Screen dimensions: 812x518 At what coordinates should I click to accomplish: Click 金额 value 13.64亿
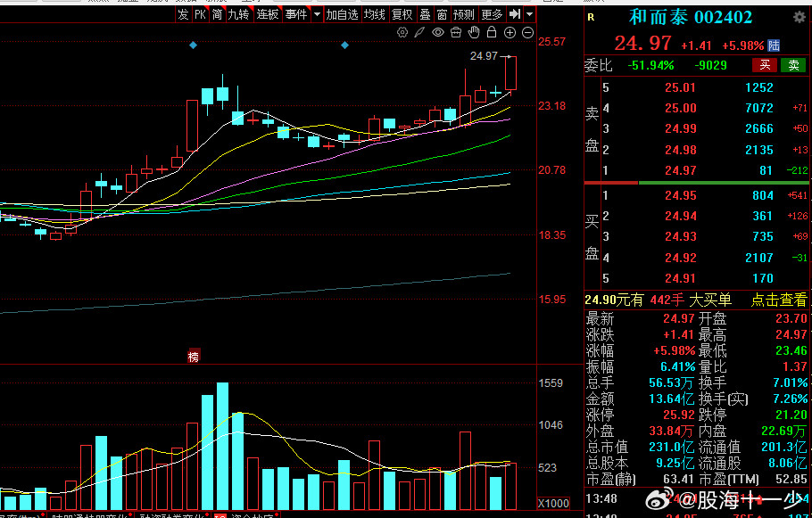point(673,399)
